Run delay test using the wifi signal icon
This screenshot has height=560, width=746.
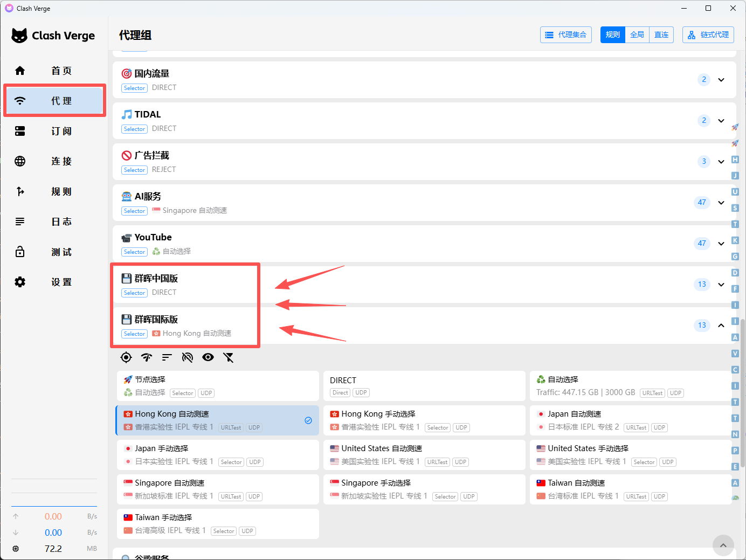click(x=146, y=357)
